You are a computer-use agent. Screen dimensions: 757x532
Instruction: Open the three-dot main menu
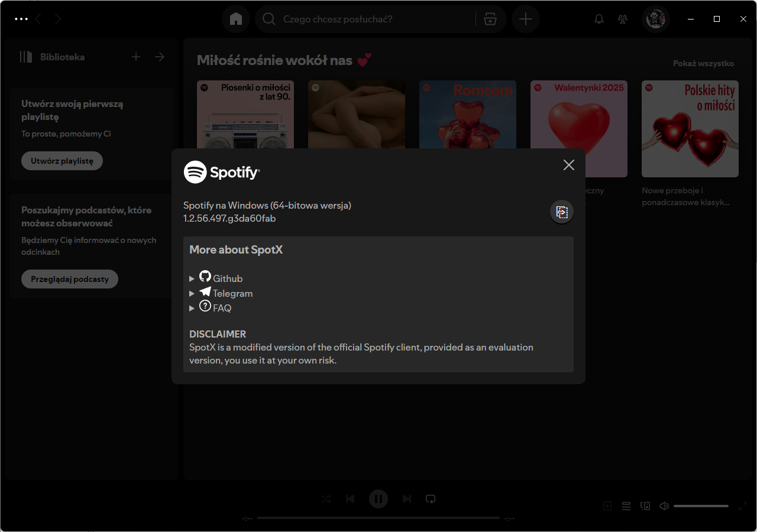point(21,19)
